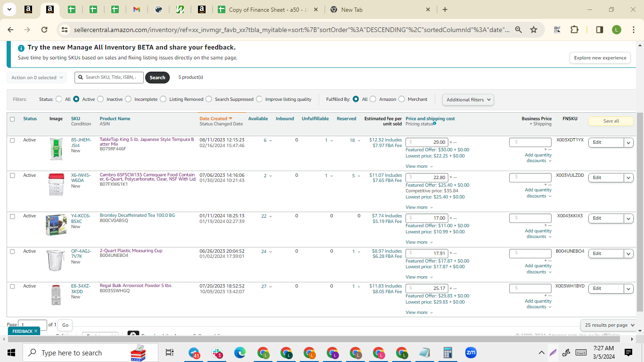Click the info icon beside Pricing status
Image resolution: width=644 pixels, height=362 pixels.
tap(435, 123)
